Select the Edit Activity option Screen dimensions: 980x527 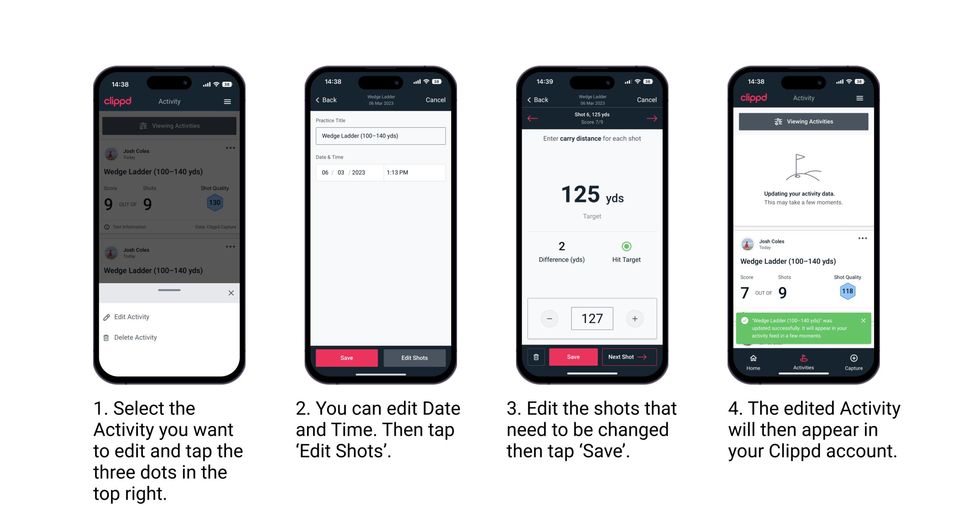(133, 317)
